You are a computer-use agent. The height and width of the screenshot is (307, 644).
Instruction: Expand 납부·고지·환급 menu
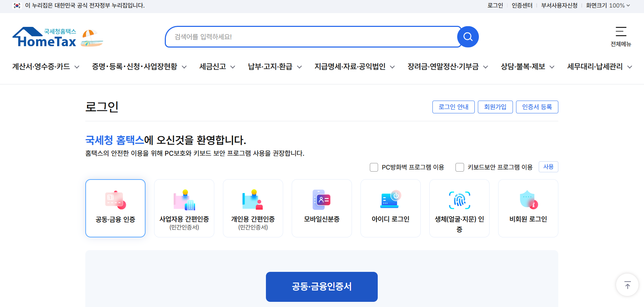coord(275,66)
